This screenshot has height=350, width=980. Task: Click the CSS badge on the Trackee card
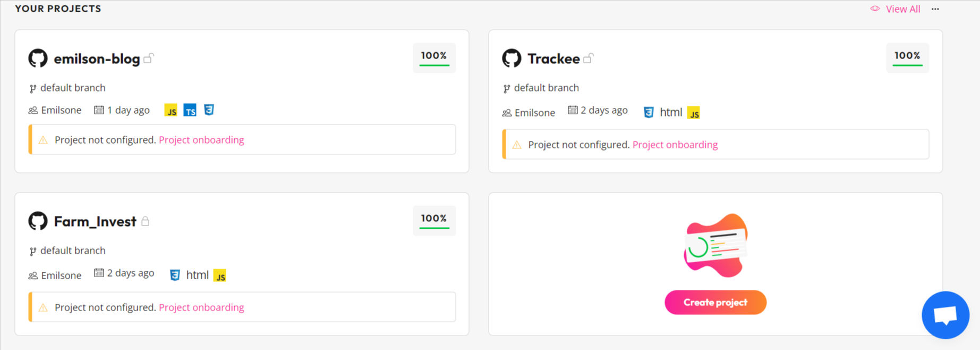[648, 112]
